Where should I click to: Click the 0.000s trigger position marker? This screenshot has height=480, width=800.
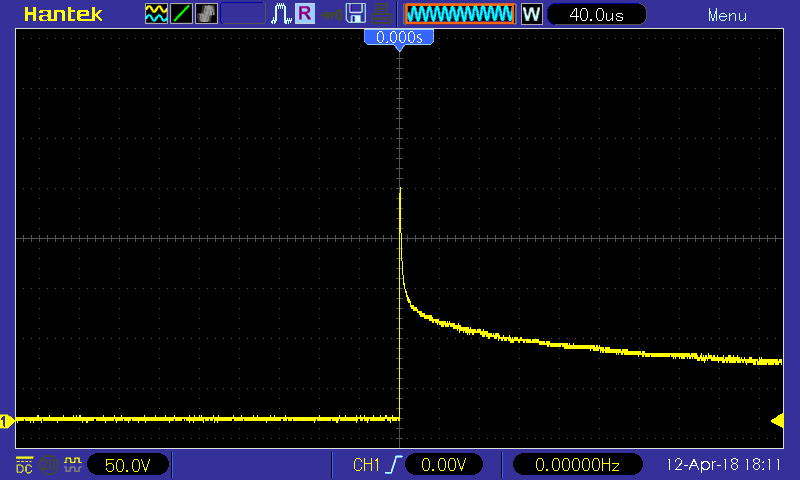click(399, 37)
